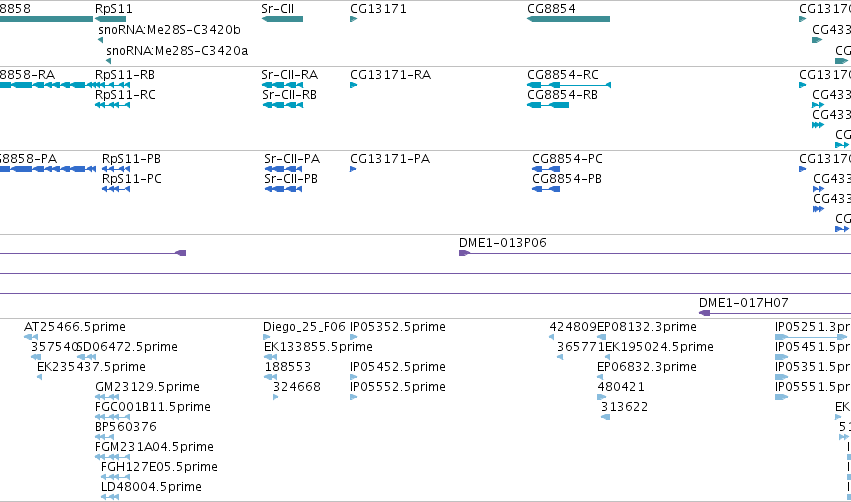Select the 324668 EST label
851x502 pixels.
pos(297,387)
